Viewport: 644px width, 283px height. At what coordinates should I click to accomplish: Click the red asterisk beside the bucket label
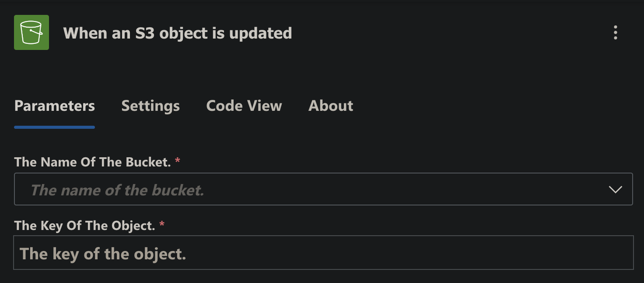[x=178, y=160]
